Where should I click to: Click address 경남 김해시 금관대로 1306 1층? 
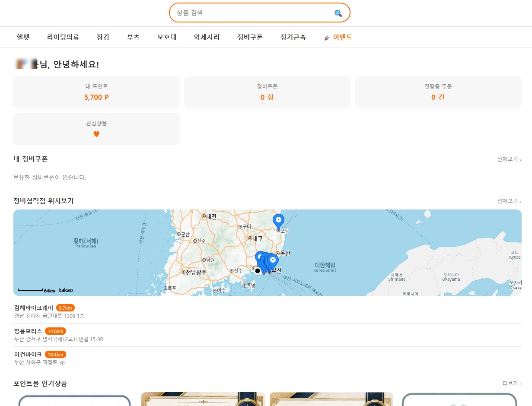(x=49, y=316)
